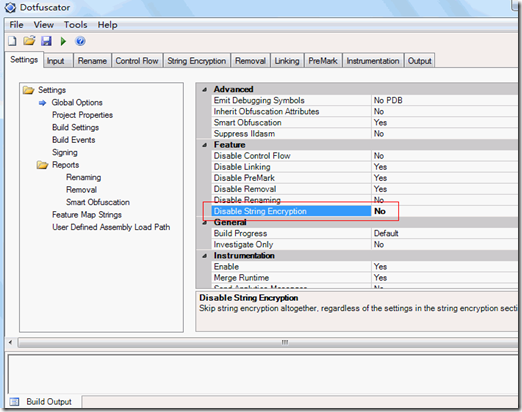
Task: Select Feature Map Strings tree node
Action: (87, 215)
